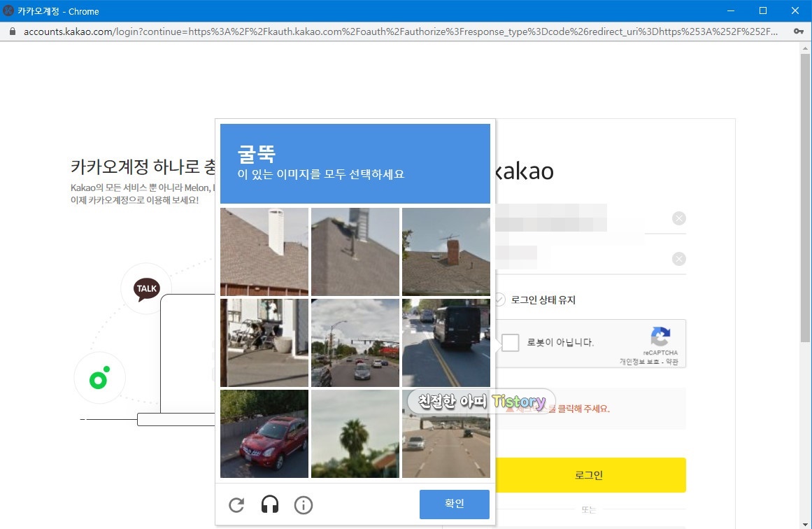
Task: Select the black van on road tile
Action: pos(446,342)
